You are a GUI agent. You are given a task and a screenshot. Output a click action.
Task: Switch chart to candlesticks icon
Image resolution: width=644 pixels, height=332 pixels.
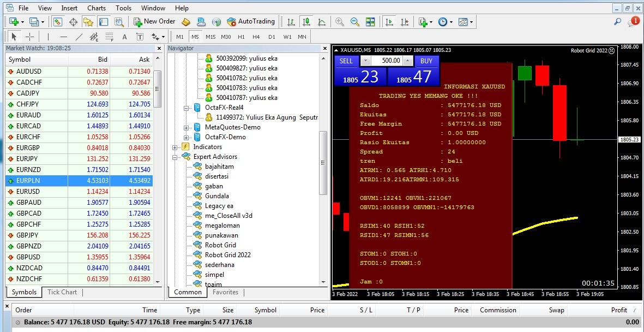click(306, 21)
